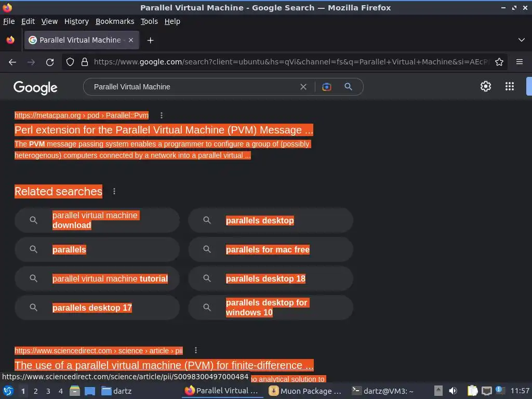Open the Perl extension for PVM result
532x399 pixels.
[x=164, y=130]
